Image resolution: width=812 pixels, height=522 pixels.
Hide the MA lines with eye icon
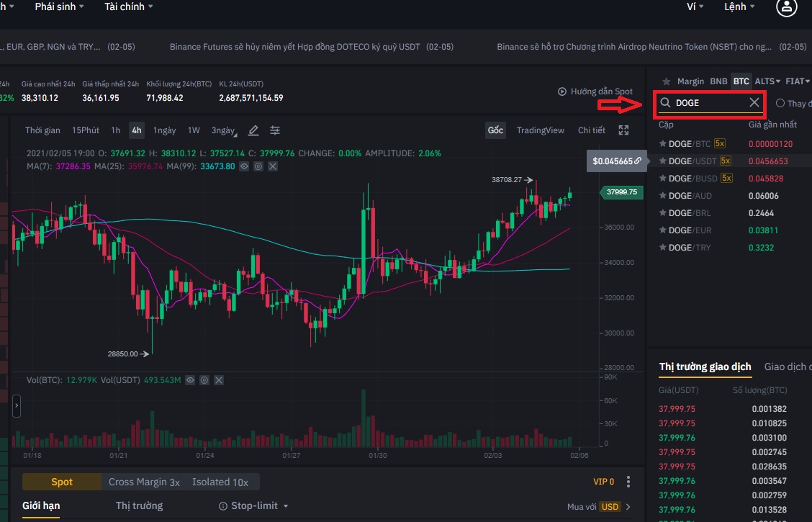point(245,166)
